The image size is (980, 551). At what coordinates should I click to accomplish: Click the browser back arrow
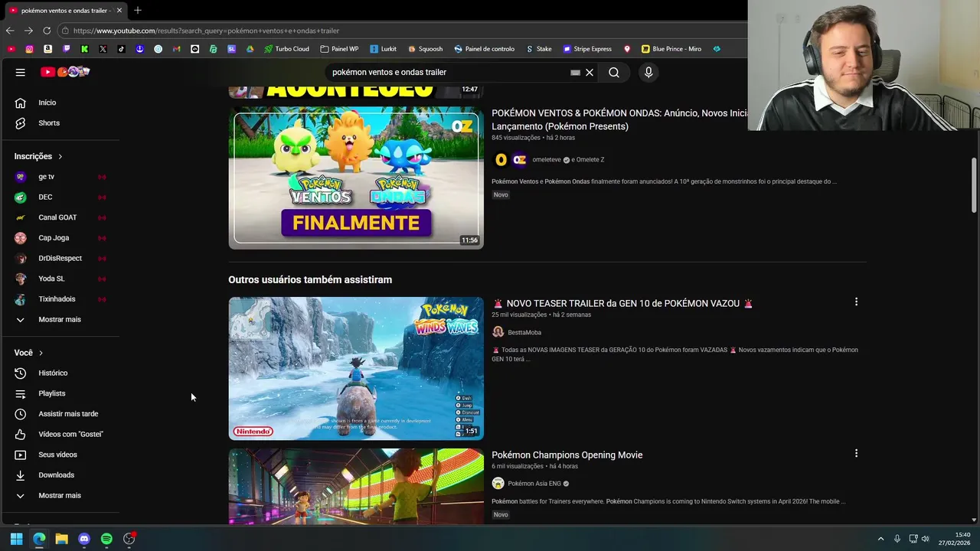[x=10, y=31]
